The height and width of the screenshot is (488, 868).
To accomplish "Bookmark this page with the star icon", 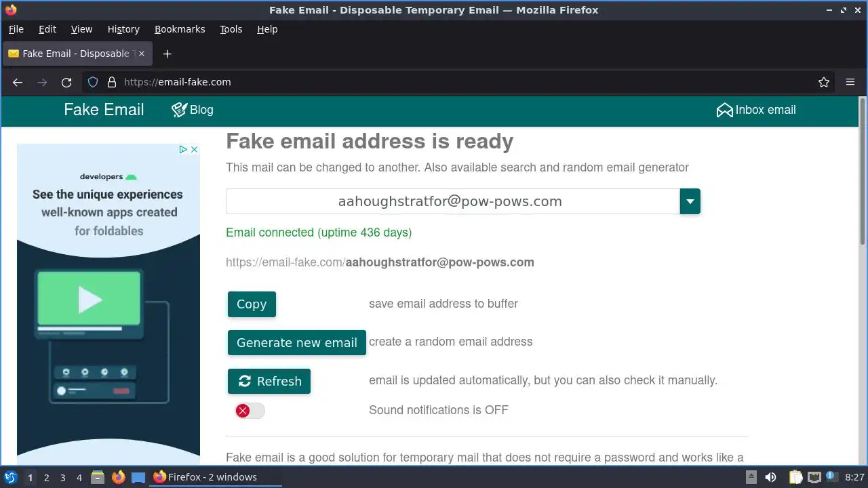I will [824, 82].
